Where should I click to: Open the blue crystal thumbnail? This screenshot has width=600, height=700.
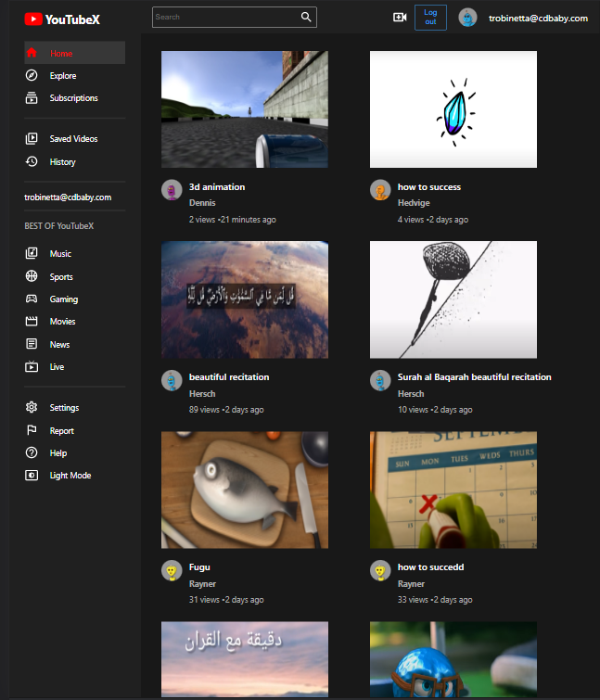(453, 109)
